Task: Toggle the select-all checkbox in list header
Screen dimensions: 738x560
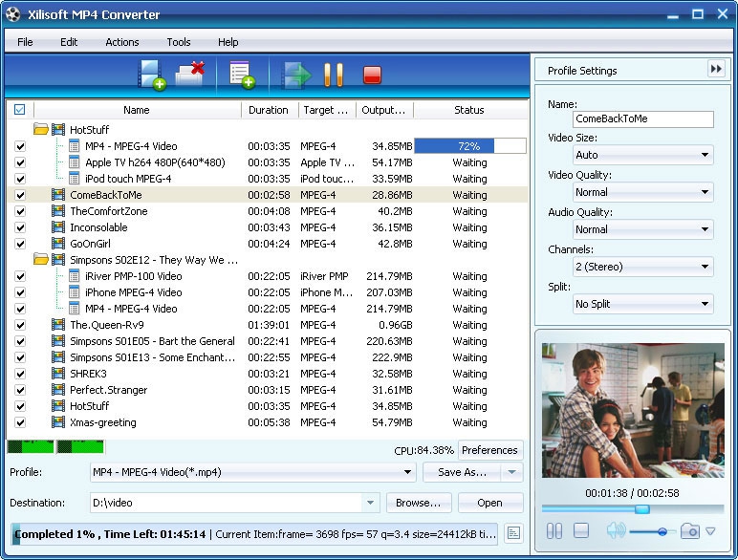Action: [20, 110]
